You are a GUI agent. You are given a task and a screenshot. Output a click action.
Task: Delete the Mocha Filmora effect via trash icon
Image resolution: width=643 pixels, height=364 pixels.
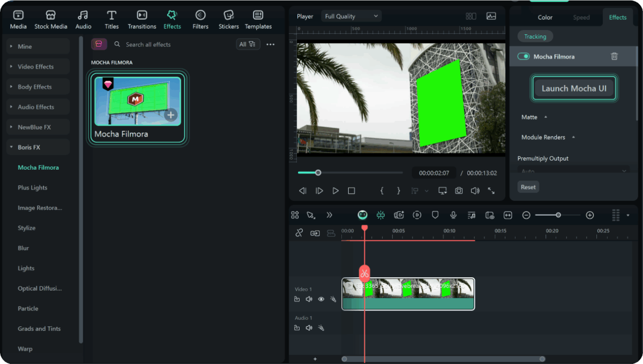[614, 56]
